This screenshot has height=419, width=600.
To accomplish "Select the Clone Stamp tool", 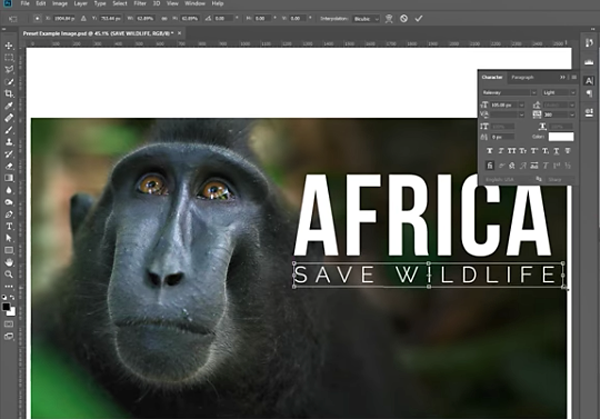I will (9, 142).
